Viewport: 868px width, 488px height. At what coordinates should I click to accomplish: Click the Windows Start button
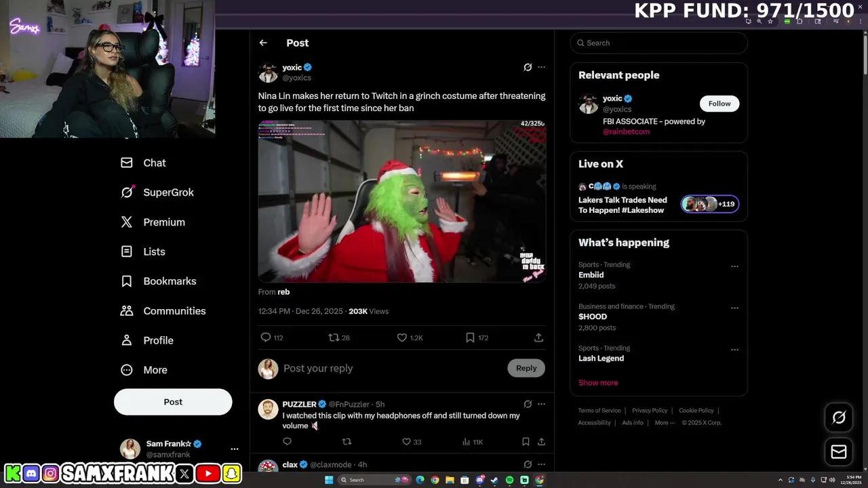pos(329,480)
